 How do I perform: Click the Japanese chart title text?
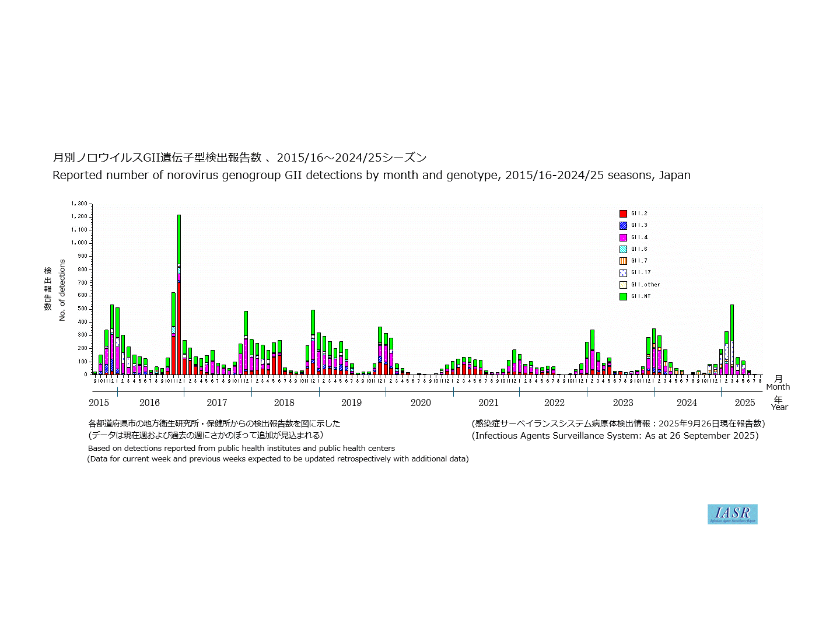click(239, 157)
